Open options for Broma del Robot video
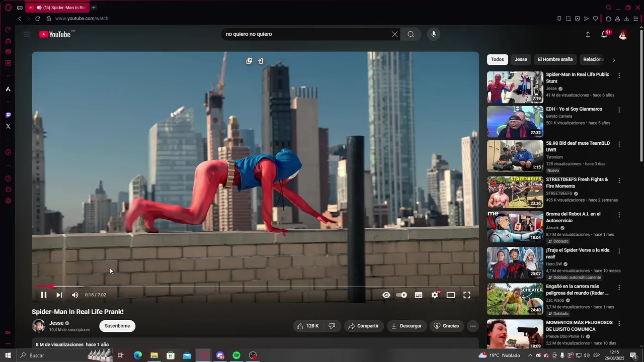Screen dimensions: 644x362 tap(619, 215)
